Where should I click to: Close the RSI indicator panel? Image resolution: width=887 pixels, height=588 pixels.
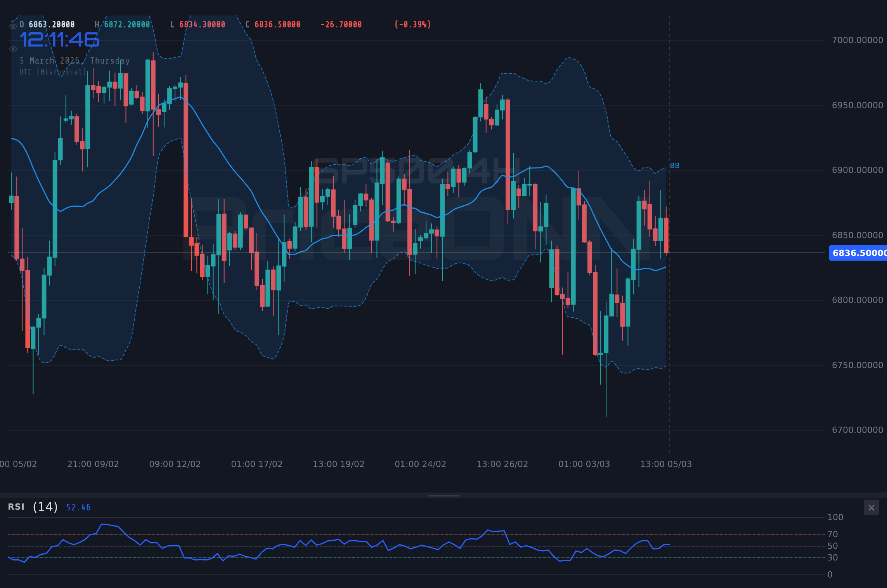pos(871,508)
